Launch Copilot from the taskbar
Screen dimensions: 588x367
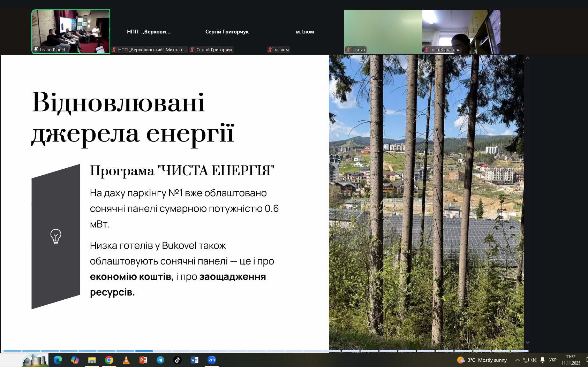tap(75, 360)
